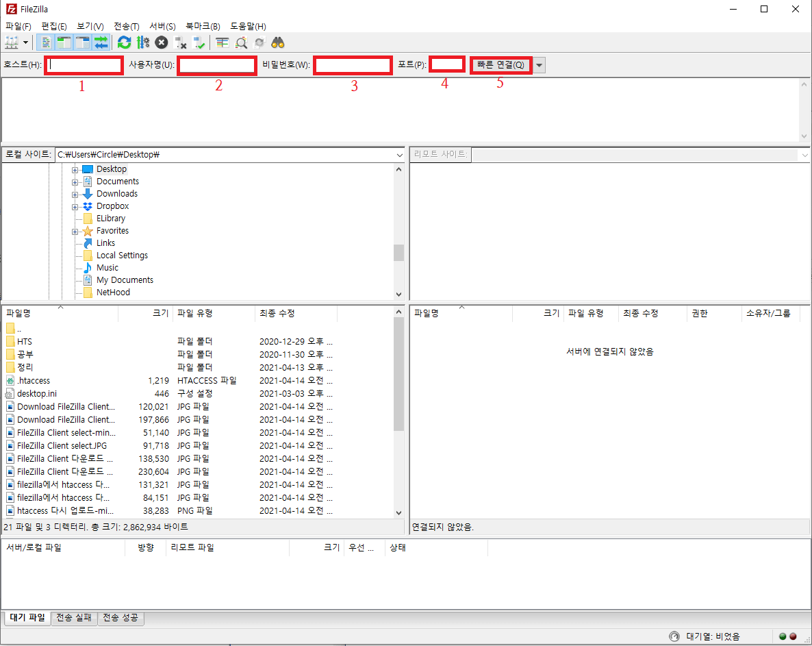Screen dimensions: 812x646
Task: Sort local files by 최종 수정 column
Action: (x=296, y=314)
